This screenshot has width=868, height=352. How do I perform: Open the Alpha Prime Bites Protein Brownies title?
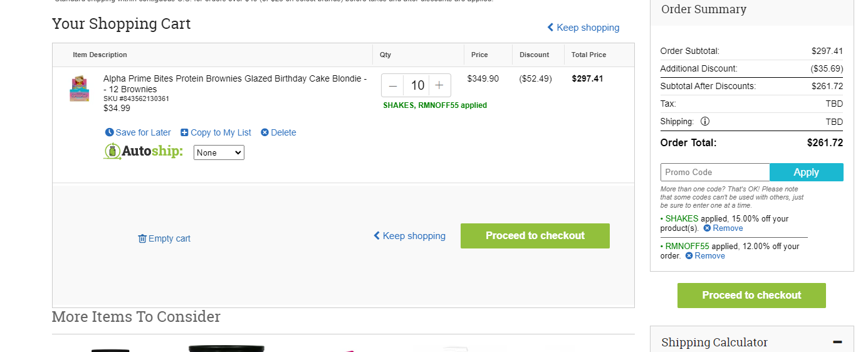[x=235, y=84]
